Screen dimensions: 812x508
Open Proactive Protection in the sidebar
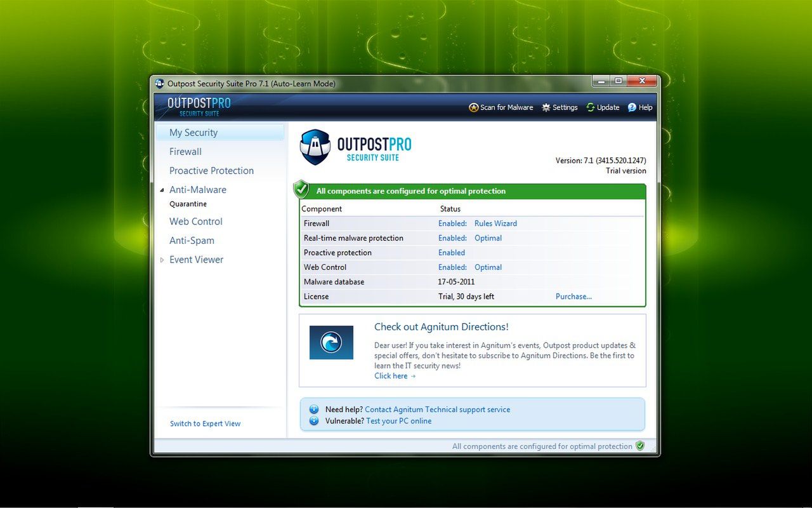coord(211,171)
